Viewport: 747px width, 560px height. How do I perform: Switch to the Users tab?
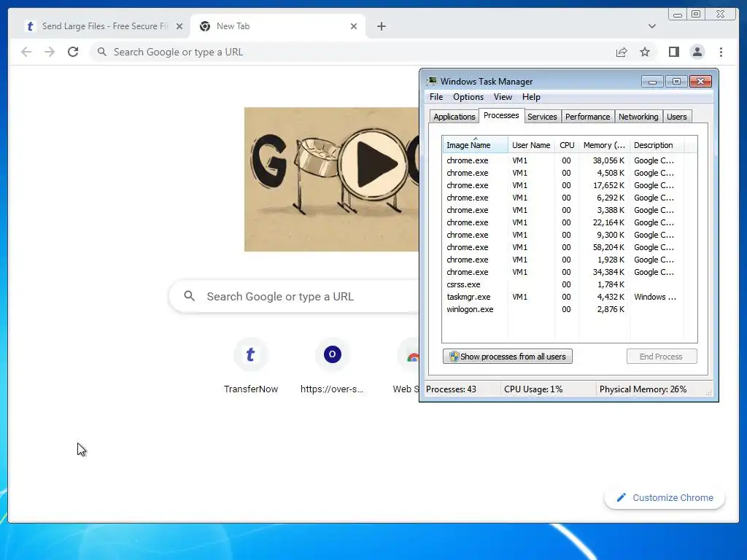(x=676, y=117)
